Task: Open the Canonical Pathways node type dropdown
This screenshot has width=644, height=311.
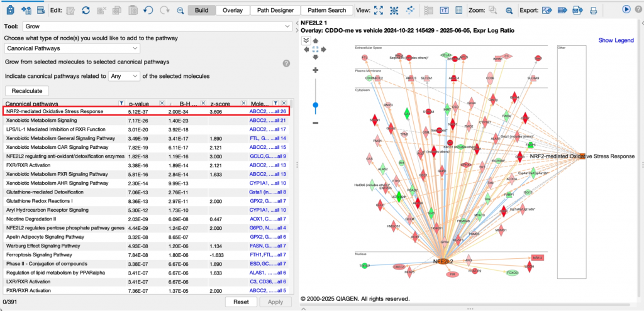Action: point(72,48)
